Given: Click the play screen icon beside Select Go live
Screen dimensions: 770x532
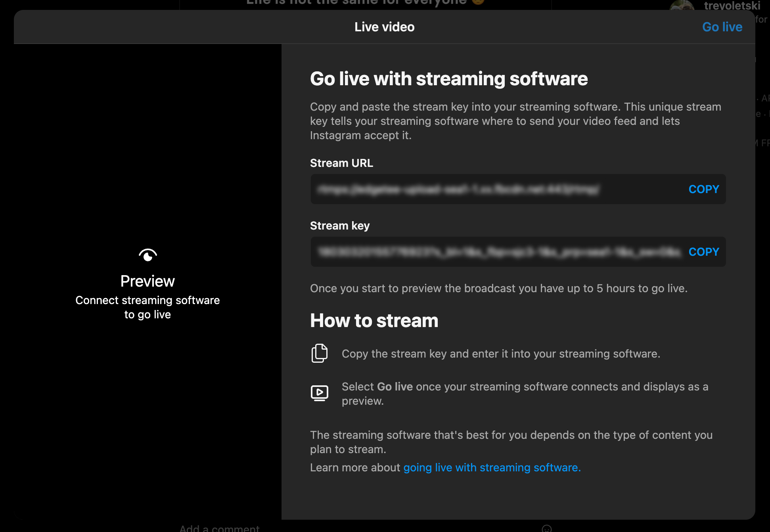Looking at the screenshot, I should click(x=320, y=393).
